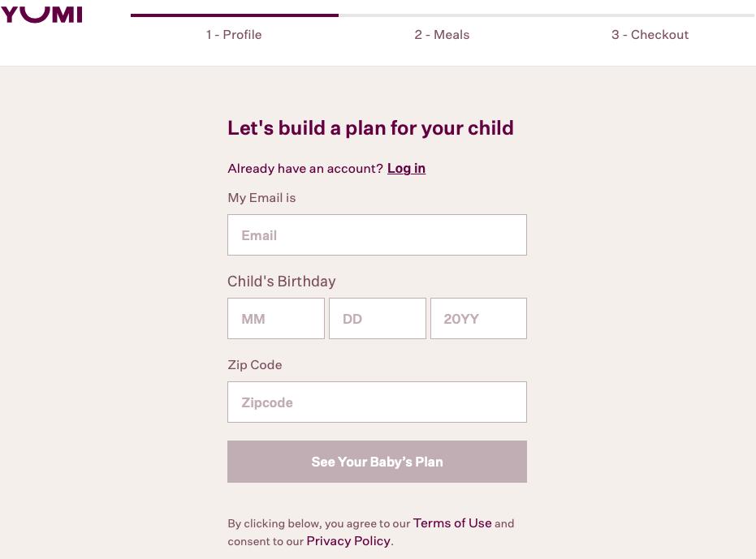Select the MM birthday month field

[276, 319]
